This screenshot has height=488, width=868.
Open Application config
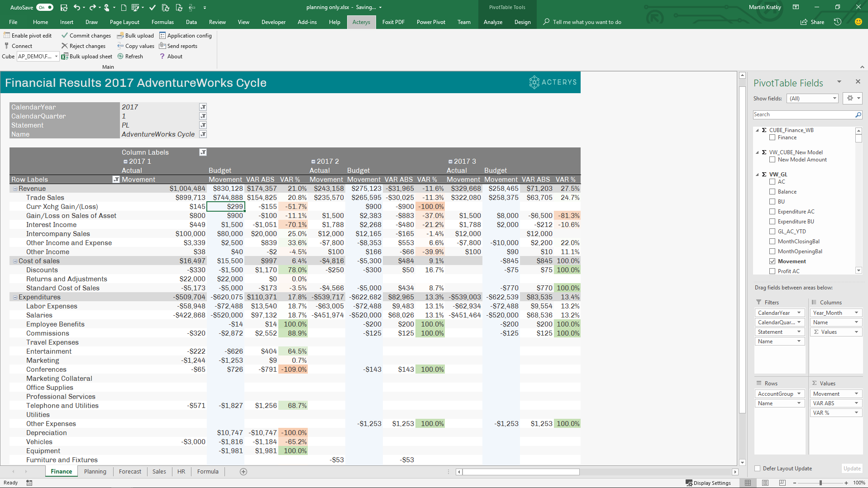186,35
